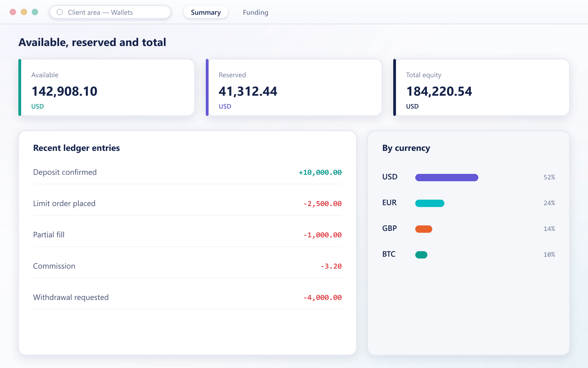Click the purple USD label under Reserved
The width and height of the screenshot is (588, 368).
pos(225,106)
